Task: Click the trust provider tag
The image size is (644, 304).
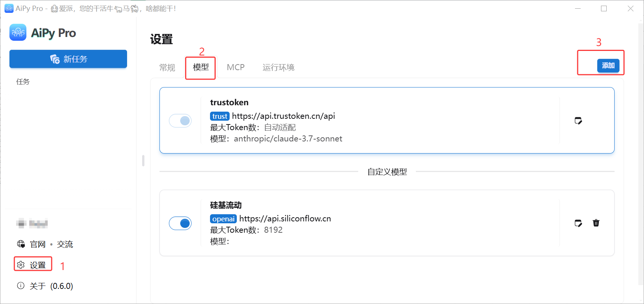Action: [x=220, y=116]
